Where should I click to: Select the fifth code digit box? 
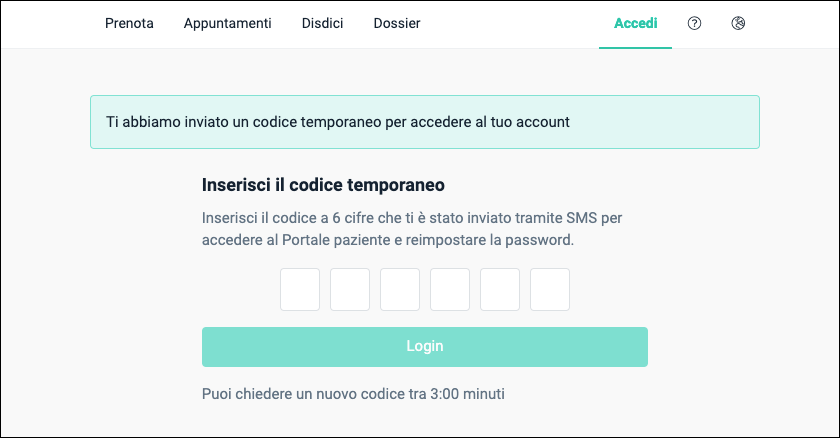[500, 290]
